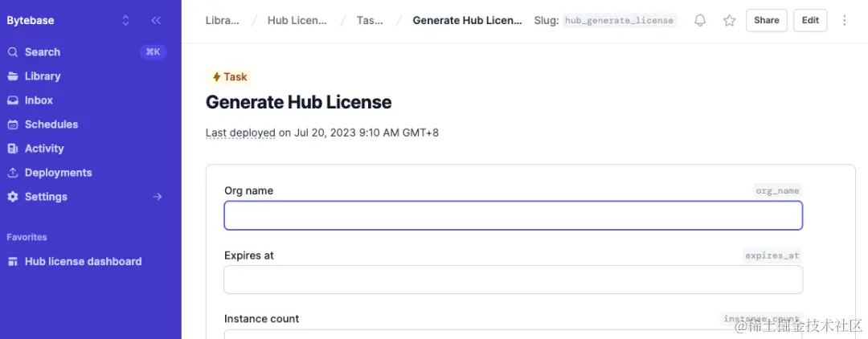Click the expires_at parameter tag

[x=772, y=255]
